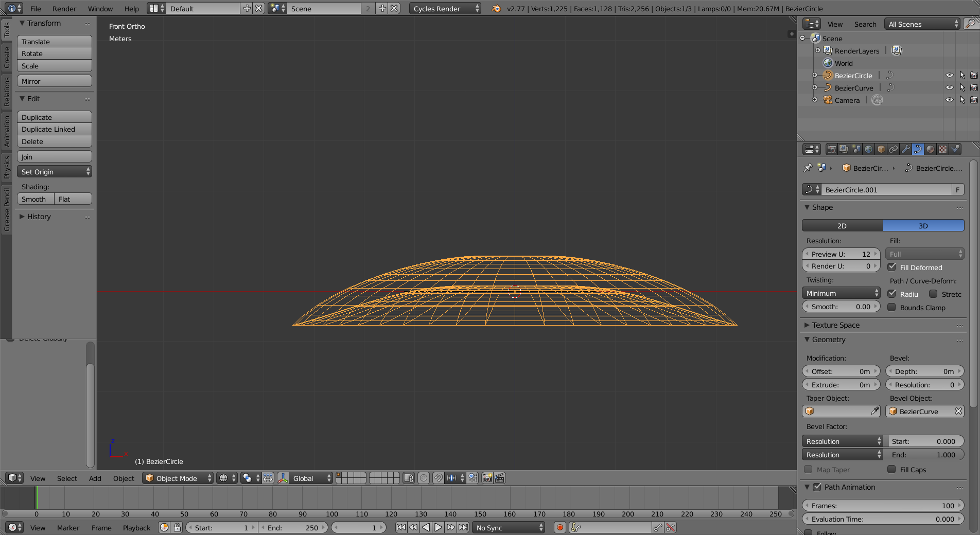Toggle Camera renderability icon in outliner
Image resolution: width=980 pixels, height=535 pixels.
pyautogui.click(x=974, y=100)
